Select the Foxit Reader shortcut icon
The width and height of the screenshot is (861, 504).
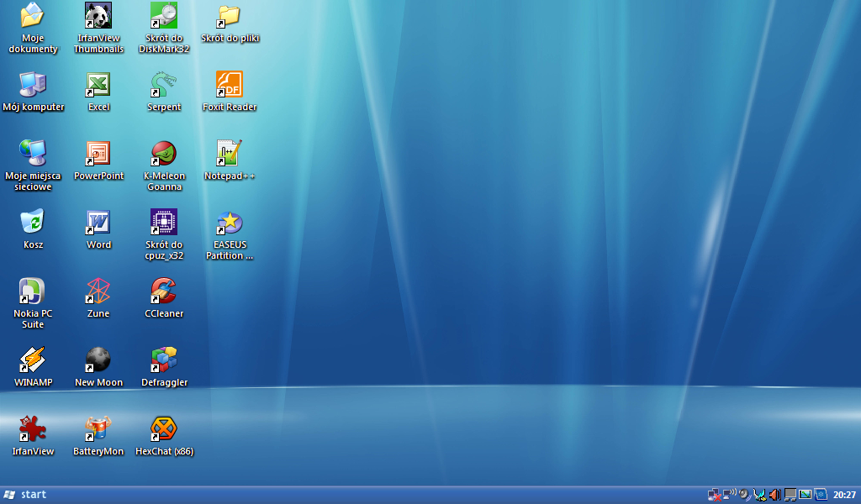pyautogui.click(x=230, y=85)
